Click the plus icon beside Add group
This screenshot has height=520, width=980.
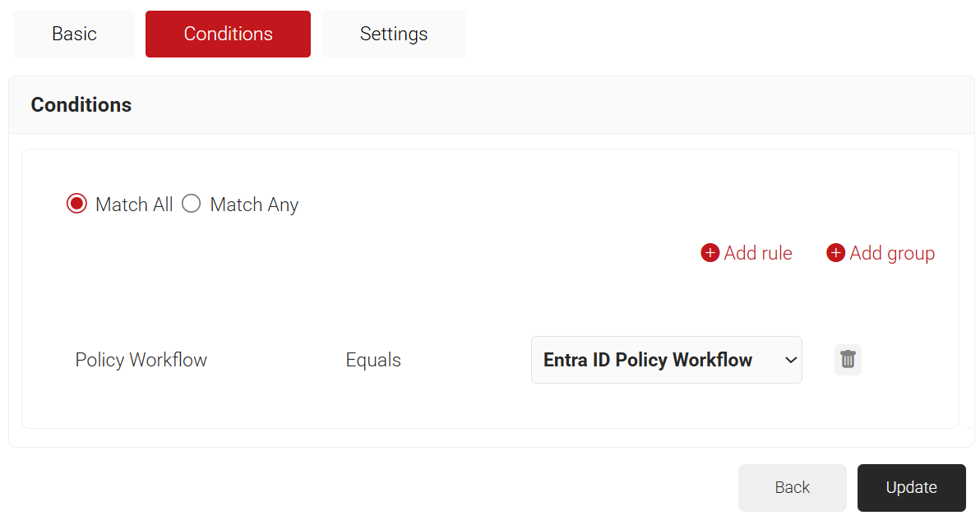tap(835, 253)
